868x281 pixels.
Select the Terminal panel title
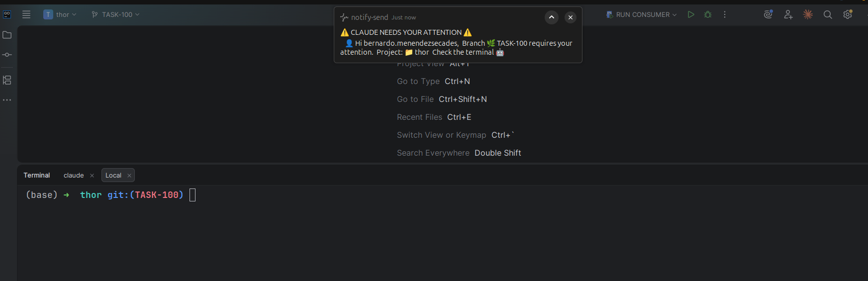point(37,175)
